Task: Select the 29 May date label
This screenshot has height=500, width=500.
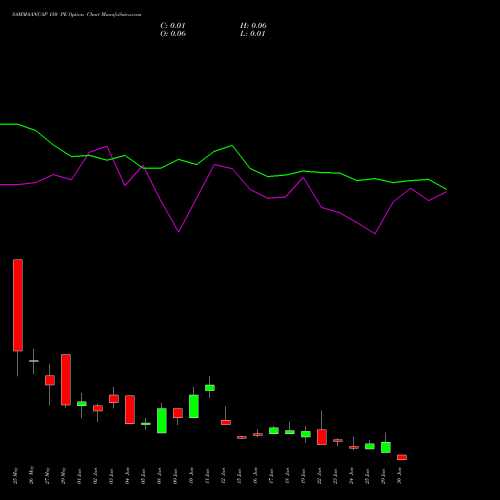Action: tap(63, 476)
